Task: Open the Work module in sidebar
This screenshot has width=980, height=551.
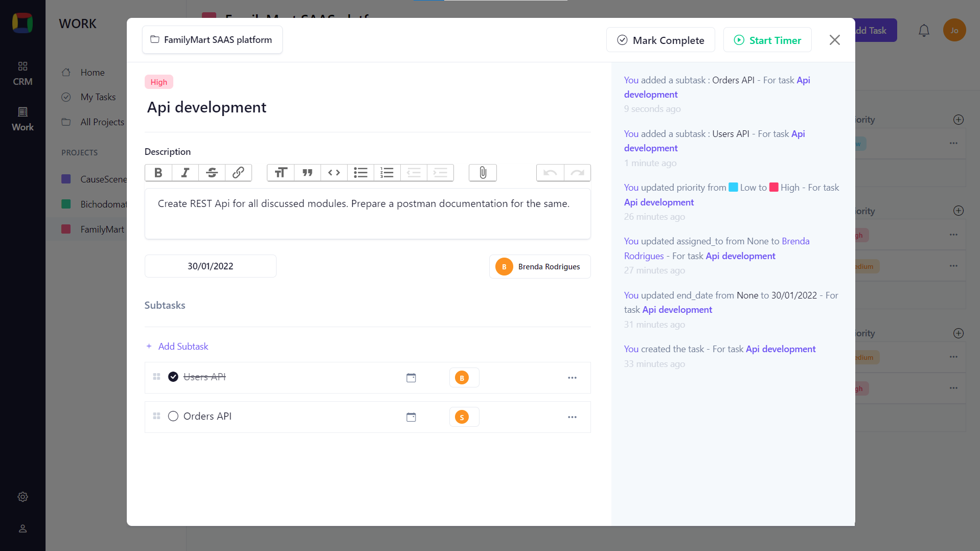Action: click(x=22, y=119)
